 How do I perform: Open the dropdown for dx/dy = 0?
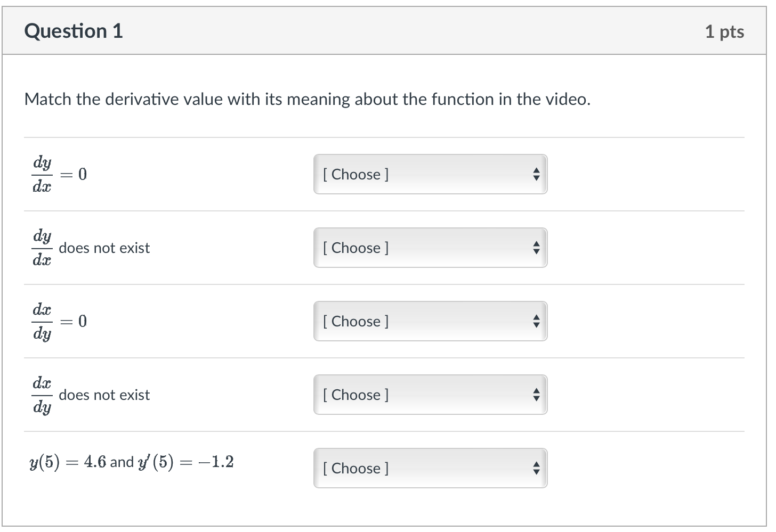pos(430,321)
